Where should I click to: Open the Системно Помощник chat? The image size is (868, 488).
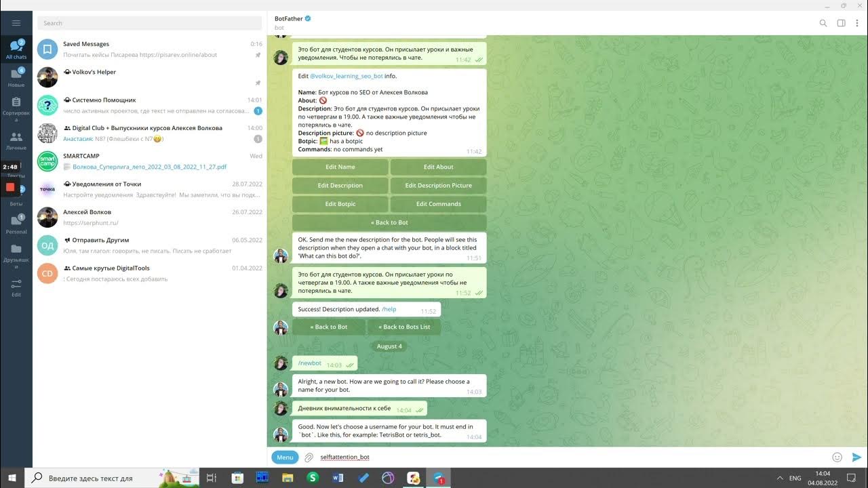149,105
